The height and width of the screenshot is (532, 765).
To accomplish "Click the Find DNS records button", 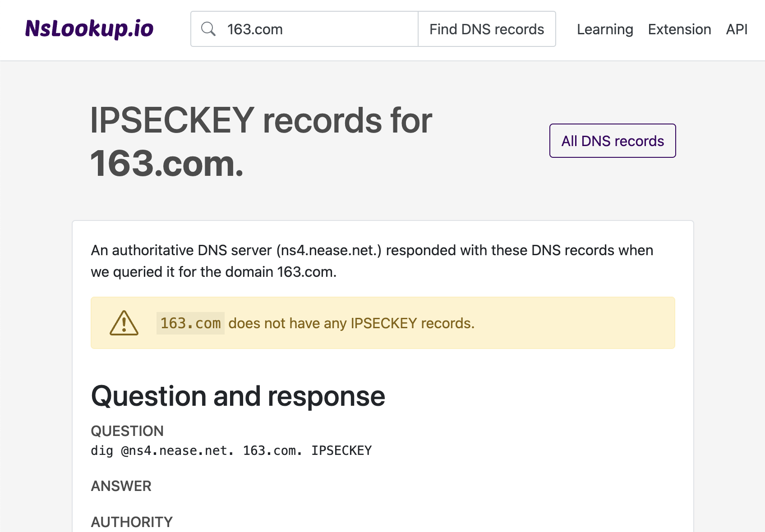I will [x=486, y=29].
